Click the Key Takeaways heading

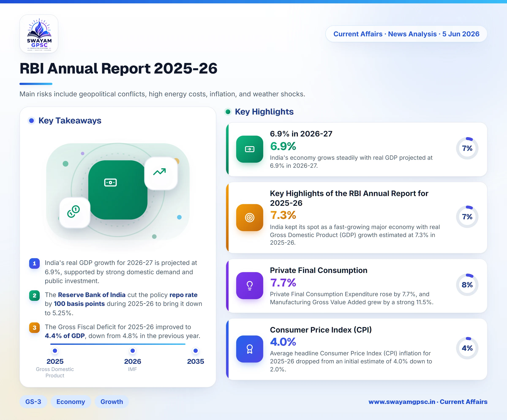70,120
